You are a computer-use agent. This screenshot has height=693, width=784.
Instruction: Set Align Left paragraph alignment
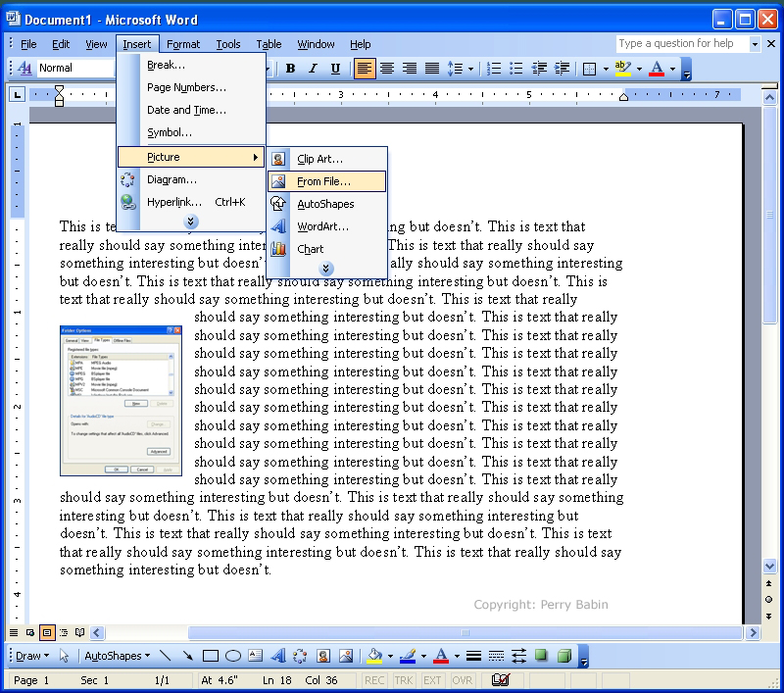pyautogui.click(x=364, y=68)
